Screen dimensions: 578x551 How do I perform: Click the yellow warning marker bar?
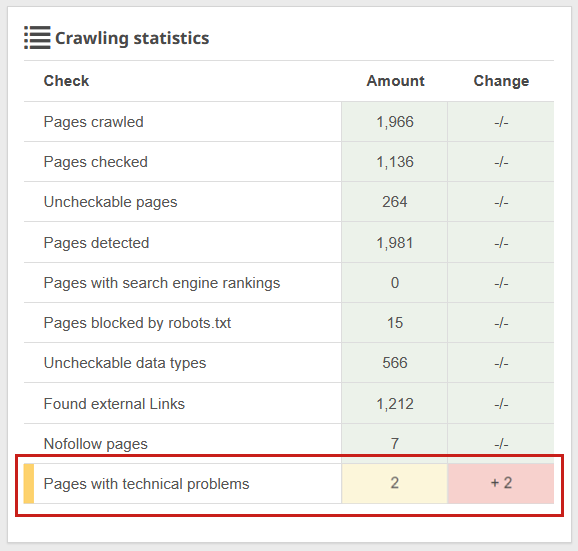point(29,484)
